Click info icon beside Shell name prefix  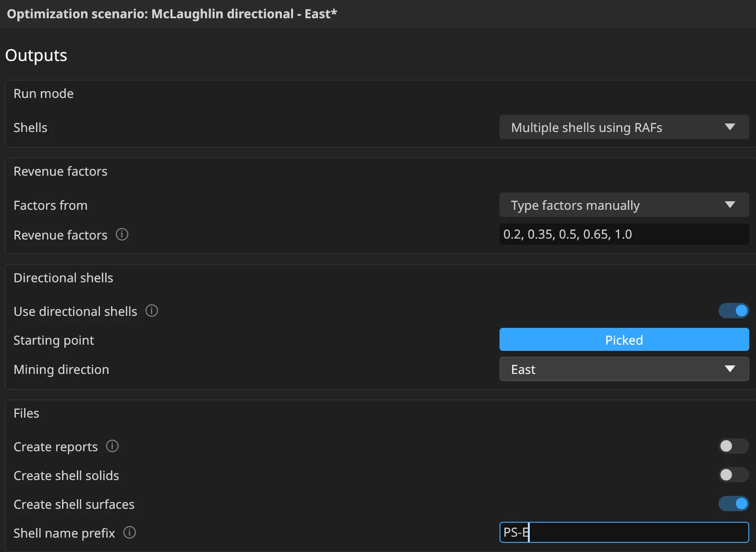click(x=130, y=532)
